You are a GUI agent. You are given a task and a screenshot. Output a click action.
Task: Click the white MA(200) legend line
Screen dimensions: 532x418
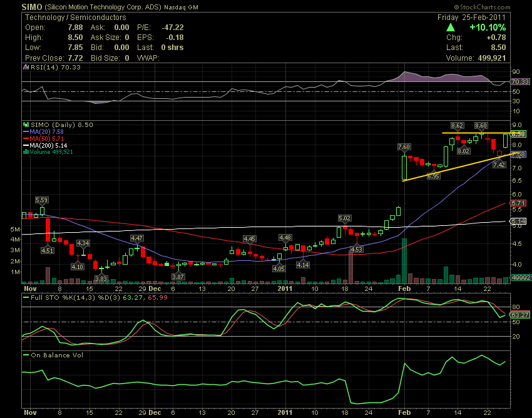pyautogui.click(x=26, y=145)
